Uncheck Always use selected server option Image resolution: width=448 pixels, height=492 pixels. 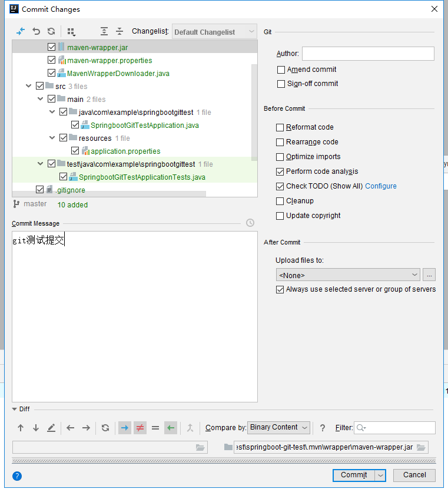pos(280,289)
